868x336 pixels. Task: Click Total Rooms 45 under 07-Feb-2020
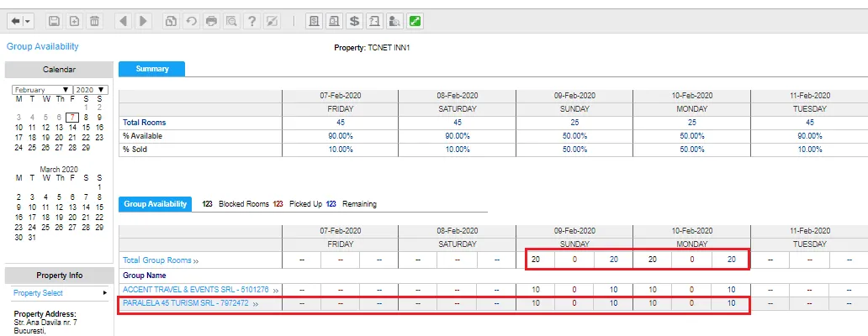(x=341, y=122)
